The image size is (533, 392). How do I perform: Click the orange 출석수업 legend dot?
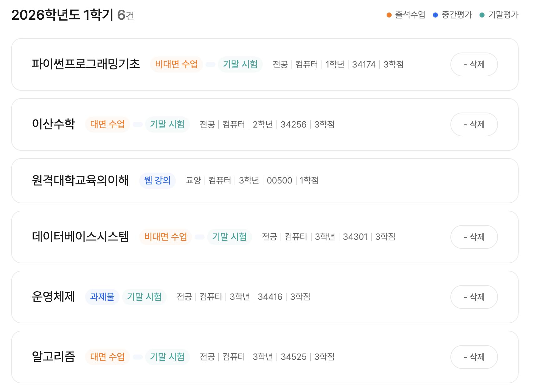point(389,15)
